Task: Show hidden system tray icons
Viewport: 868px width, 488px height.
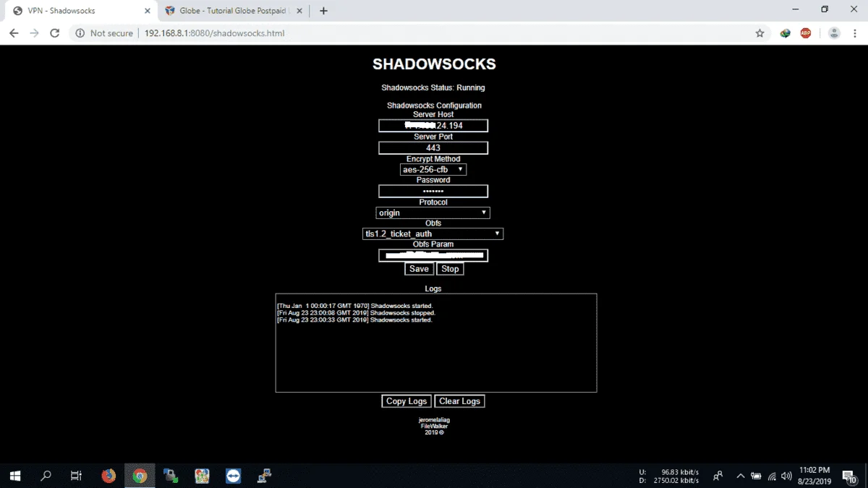Action: (740, 476)
